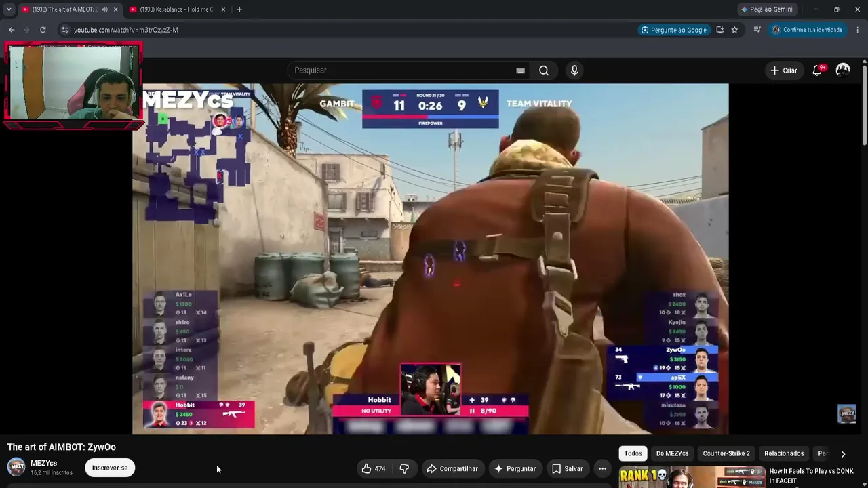This screenshot has height=488, width=868.
Task: Install or cast page icon in address bar
Action: [x=719, y=30]
